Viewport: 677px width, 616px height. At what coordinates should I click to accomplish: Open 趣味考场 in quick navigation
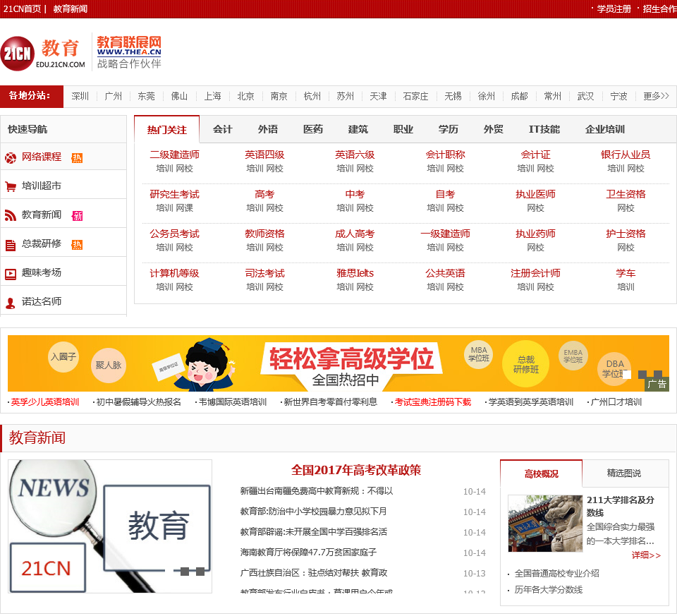click(x=42, y=272)
